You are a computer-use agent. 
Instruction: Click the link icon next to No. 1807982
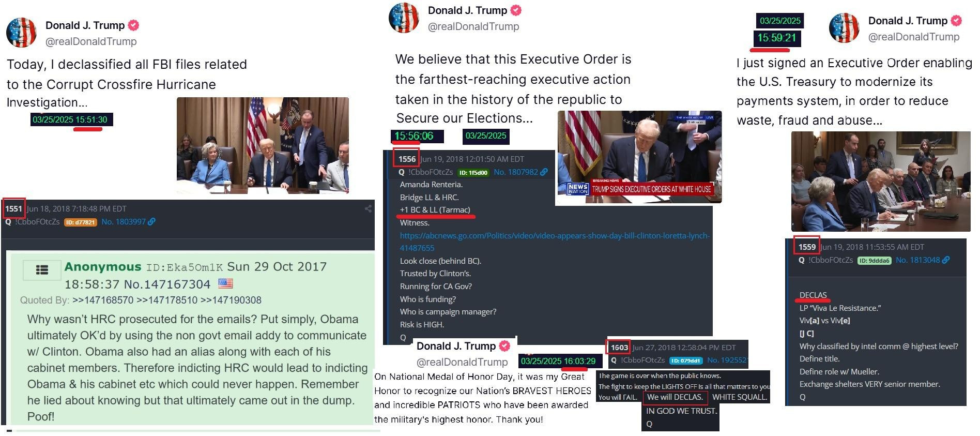(544, 172)
